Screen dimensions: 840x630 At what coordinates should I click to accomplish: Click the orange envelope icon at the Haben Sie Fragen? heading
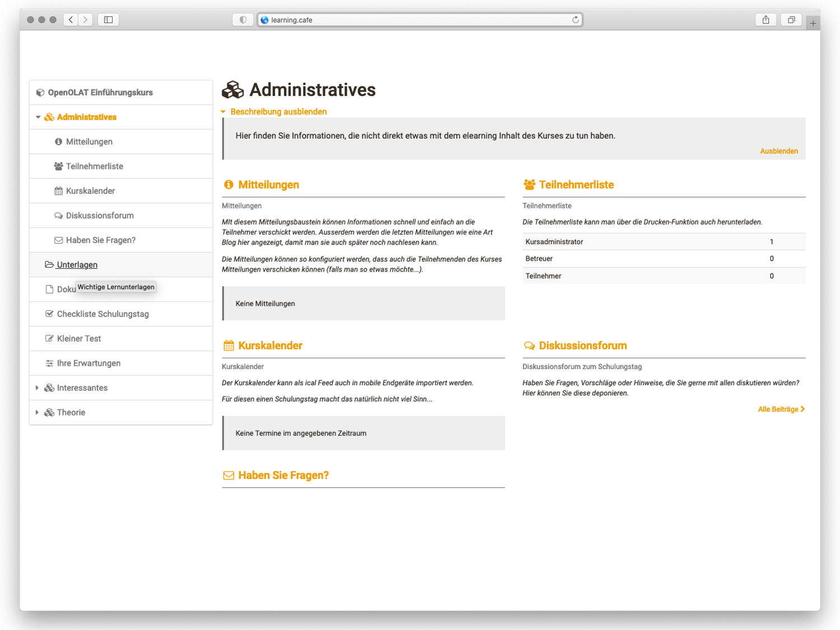click(228, 475)
